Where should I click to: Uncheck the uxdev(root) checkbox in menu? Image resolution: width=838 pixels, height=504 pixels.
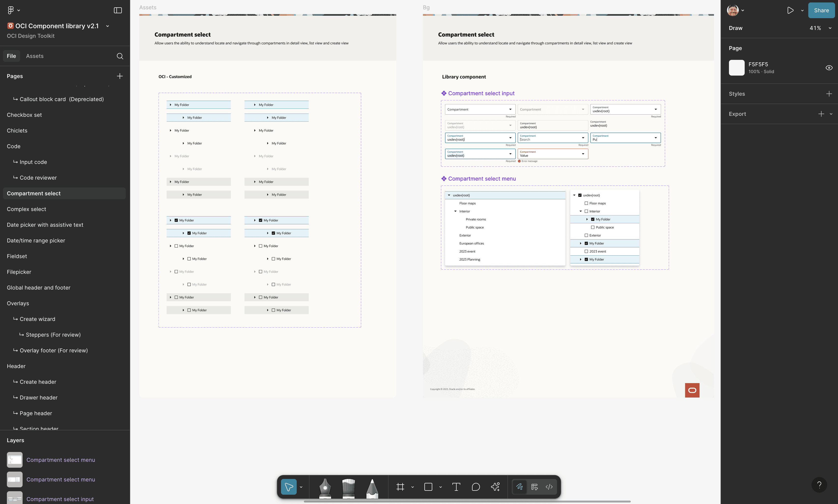pos(580,195)
